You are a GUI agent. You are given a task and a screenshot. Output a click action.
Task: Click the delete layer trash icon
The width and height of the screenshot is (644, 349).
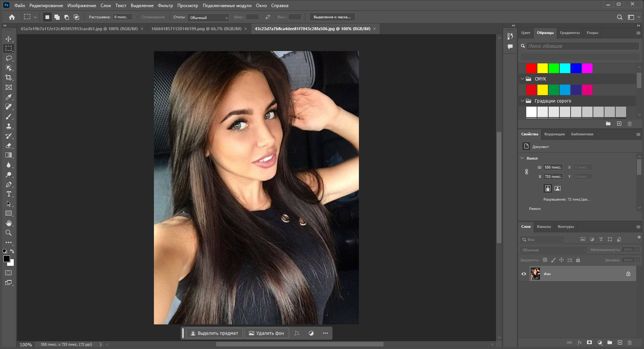coord(629,342)
